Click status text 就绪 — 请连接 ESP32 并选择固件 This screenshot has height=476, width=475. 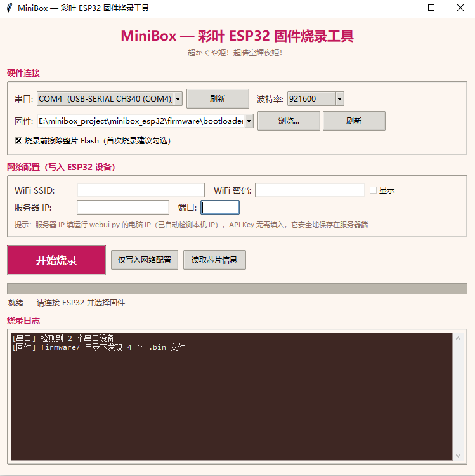click(x=67, y=303)
